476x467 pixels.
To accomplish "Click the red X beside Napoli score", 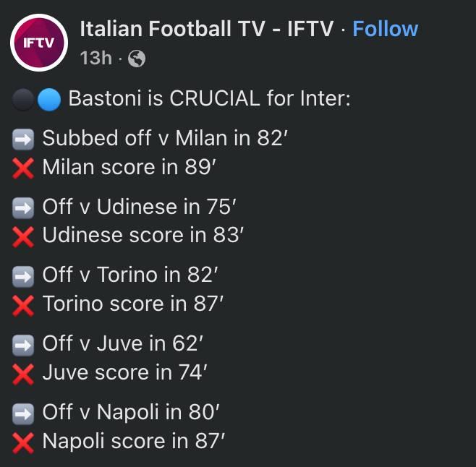I will (24, 442).
